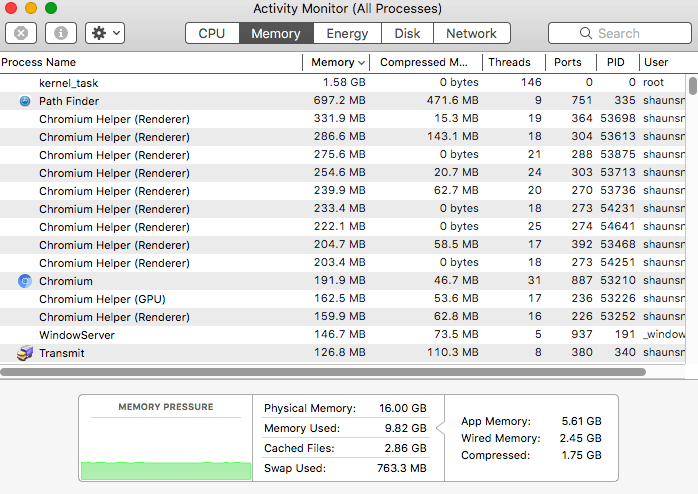The width and height of the screenshot is (698, 494).
Task: Select Chromium Helper with PID 53713
Action: (x=342, y=173)
